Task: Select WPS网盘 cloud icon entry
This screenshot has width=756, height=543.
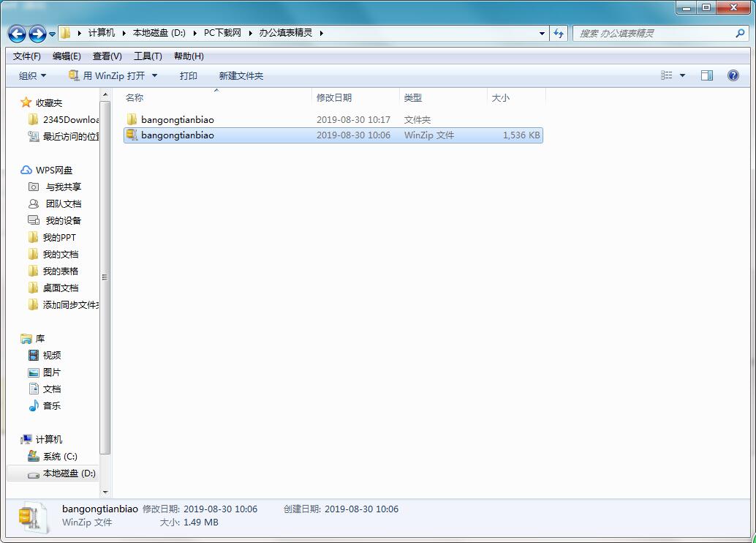Action: 26,170
